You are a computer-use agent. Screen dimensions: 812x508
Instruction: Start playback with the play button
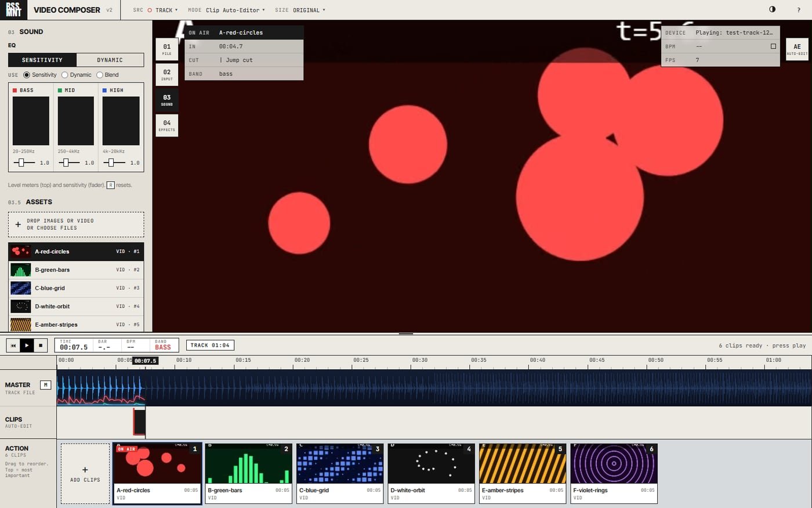(27, 345)
